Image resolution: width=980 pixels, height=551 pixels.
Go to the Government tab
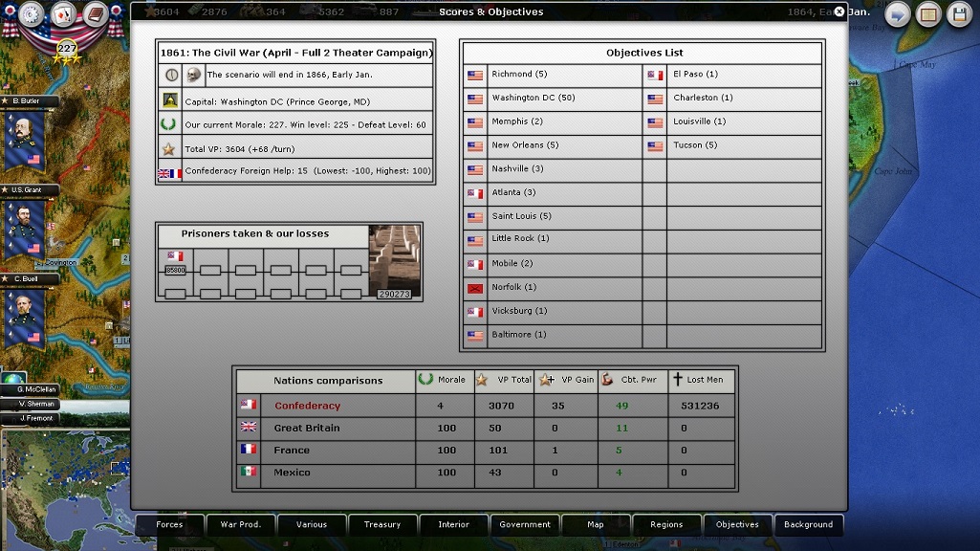pyautogui.click(x=525, y=524)
